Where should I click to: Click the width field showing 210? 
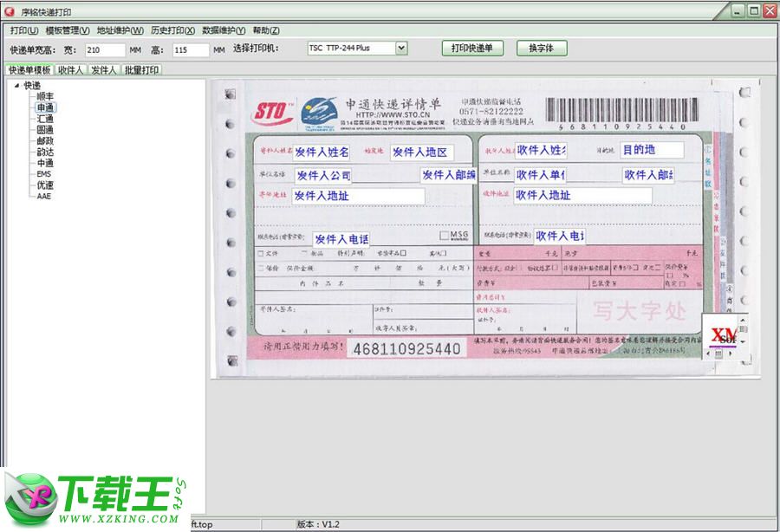[x=105, y=49]
